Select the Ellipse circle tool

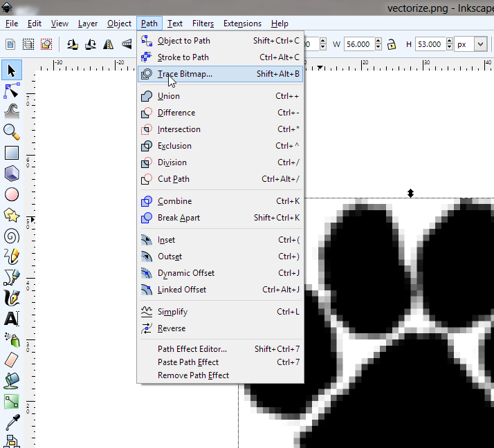point(12,194)
